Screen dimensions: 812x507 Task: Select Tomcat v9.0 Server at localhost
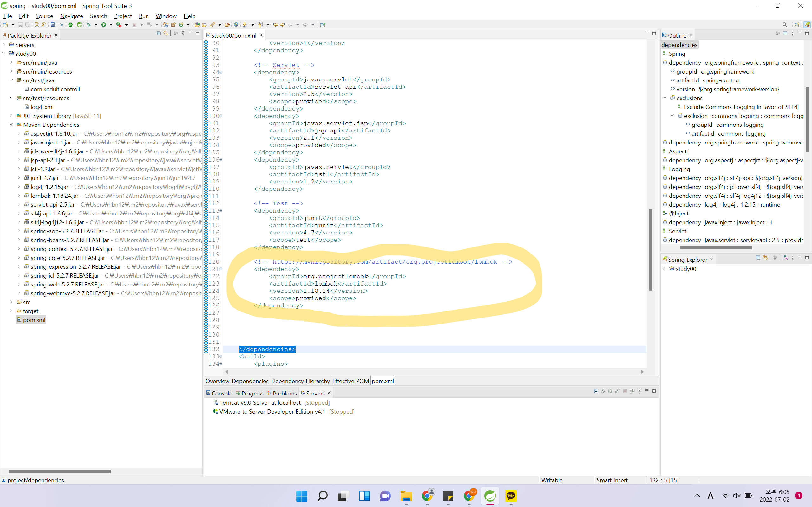point(260,402)
